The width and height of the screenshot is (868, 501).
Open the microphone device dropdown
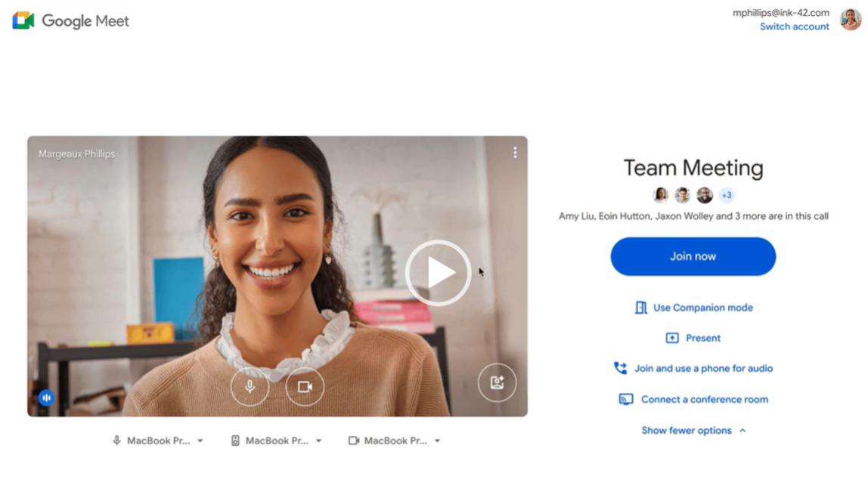pyautogui.click(x=158, y=441)
